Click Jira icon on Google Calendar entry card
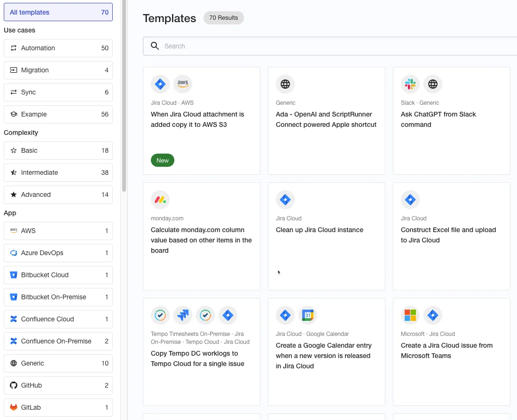Screen dimensions: 517x420 click(285, 315)
